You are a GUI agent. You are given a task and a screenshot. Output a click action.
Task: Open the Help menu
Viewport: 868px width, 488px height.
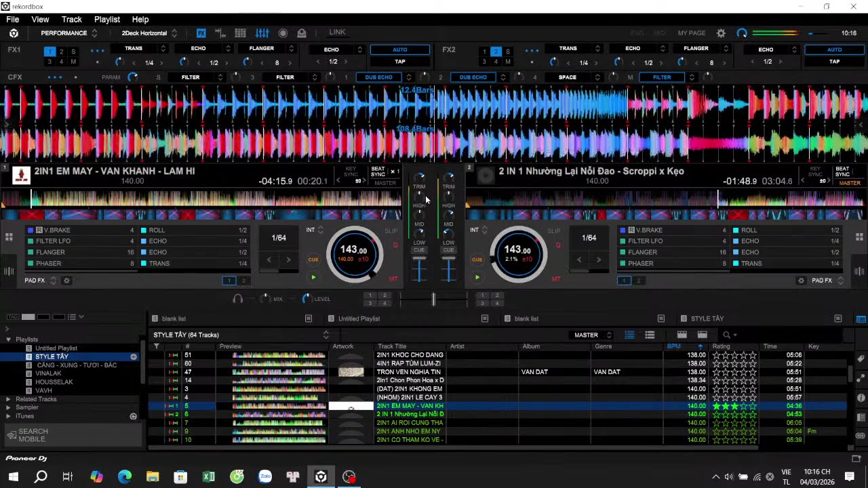[140, 20]
